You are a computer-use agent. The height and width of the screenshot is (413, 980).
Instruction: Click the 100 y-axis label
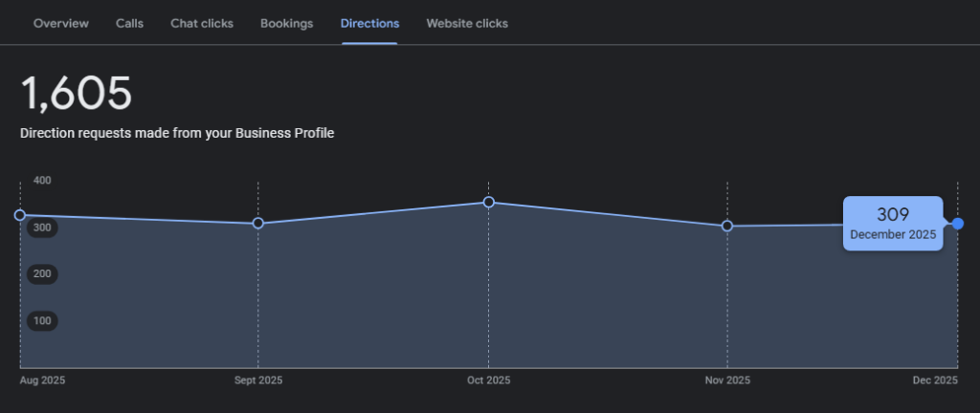coord(42,321)
